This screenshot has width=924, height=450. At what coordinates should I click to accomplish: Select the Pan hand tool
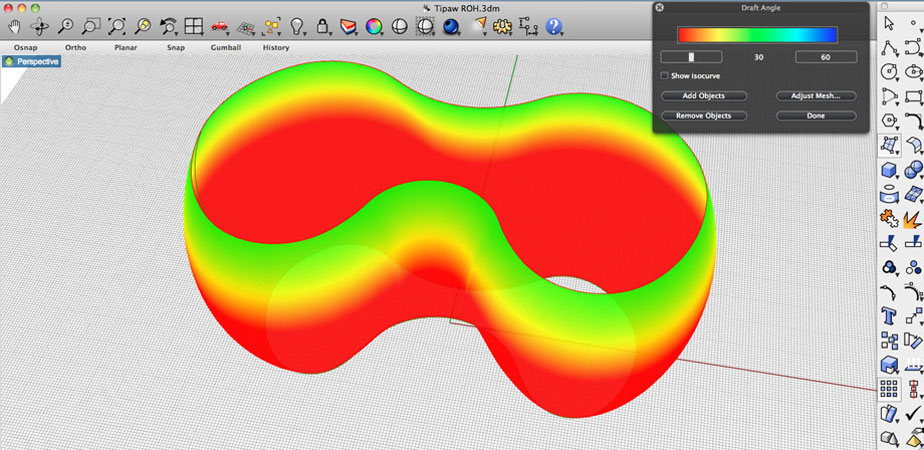tap(14, 26)
